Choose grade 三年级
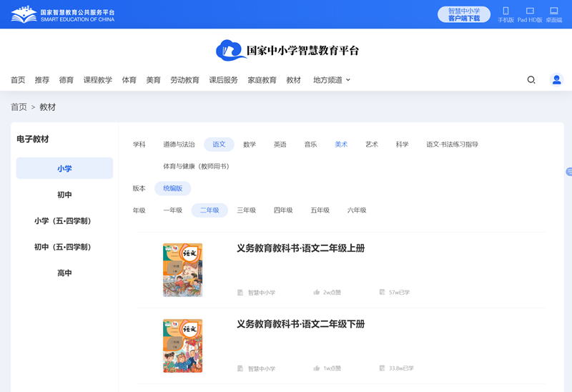The width and height of the screenshot is (572, 392). tap(246, 210)
